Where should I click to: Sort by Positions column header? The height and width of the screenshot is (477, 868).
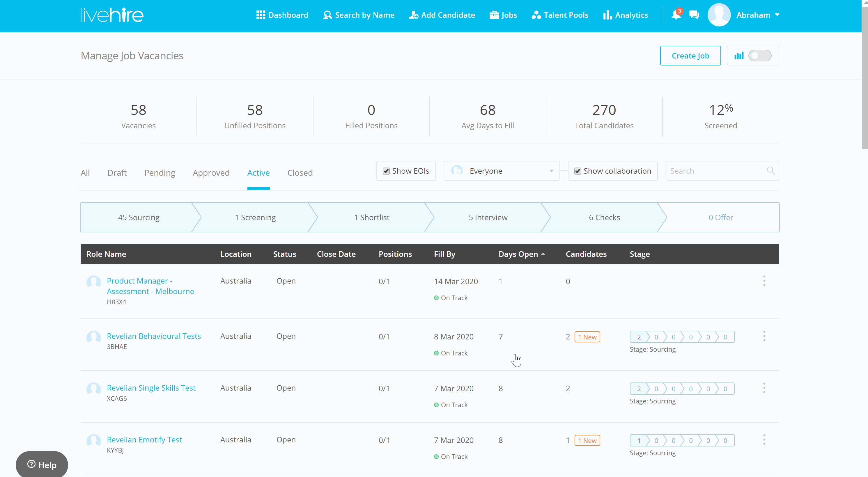tap(395, 254)
